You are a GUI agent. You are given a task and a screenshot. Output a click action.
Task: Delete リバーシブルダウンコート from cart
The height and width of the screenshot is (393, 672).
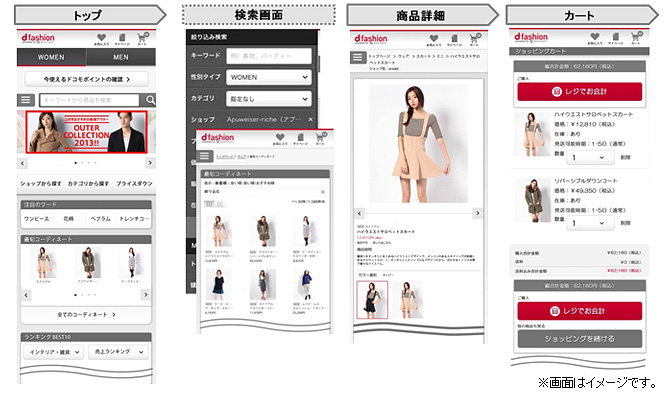click(625, 223)
